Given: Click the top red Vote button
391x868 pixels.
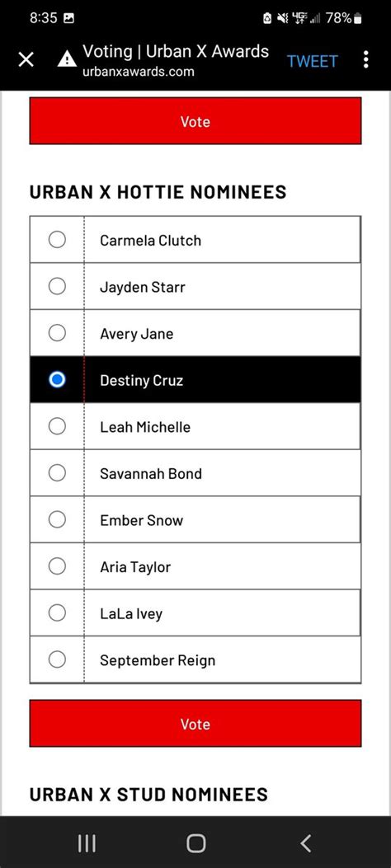Looking at the screenshot, I should [x=195, y=120].
